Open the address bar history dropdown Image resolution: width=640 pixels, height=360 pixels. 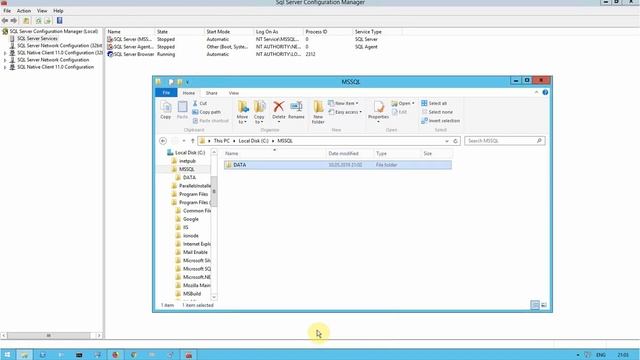pyautogui.click(x=447, y=141)
